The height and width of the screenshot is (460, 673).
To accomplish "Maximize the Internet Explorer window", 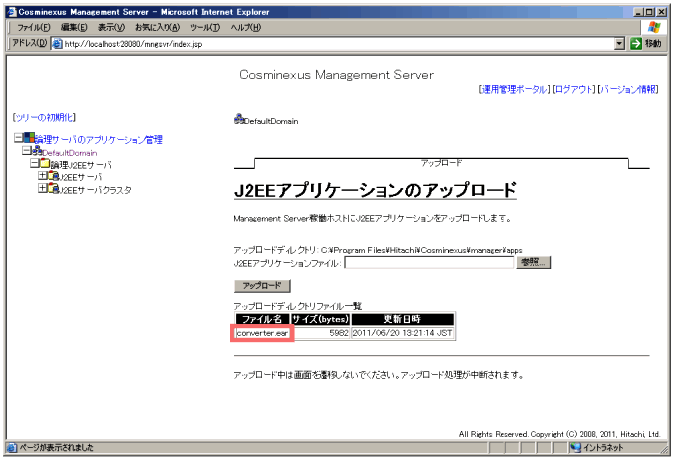I will (x=649, y=12).
